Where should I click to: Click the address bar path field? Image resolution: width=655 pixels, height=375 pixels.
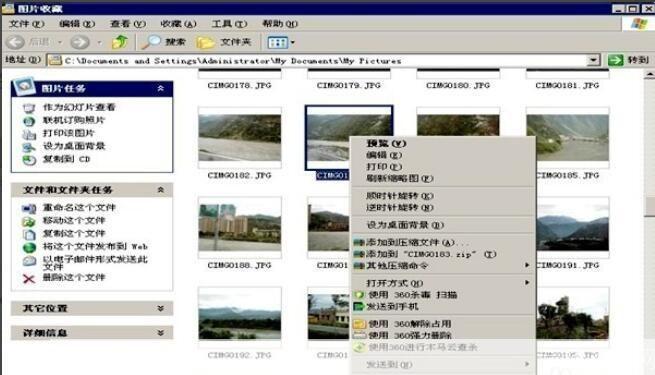(317, 61)
